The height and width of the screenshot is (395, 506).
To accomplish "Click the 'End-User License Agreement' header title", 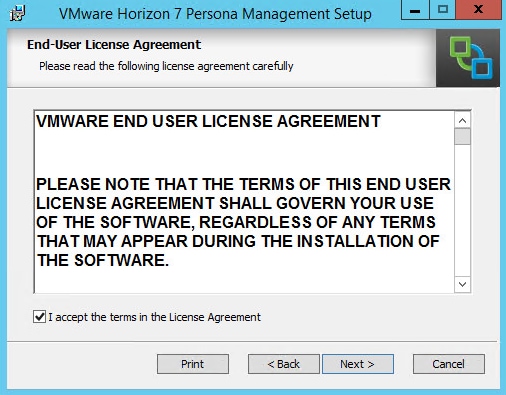I will coord(114,44).
